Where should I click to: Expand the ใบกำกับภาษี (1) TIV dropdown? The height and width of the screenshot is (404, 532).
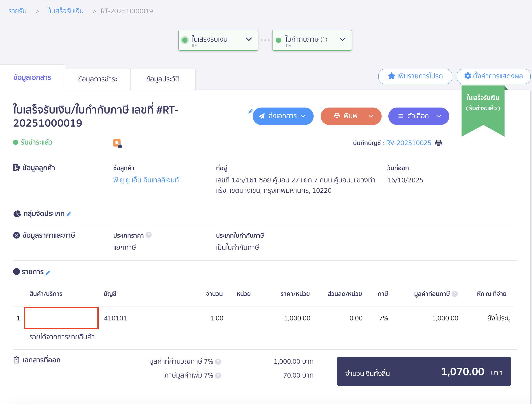point(342,39)
